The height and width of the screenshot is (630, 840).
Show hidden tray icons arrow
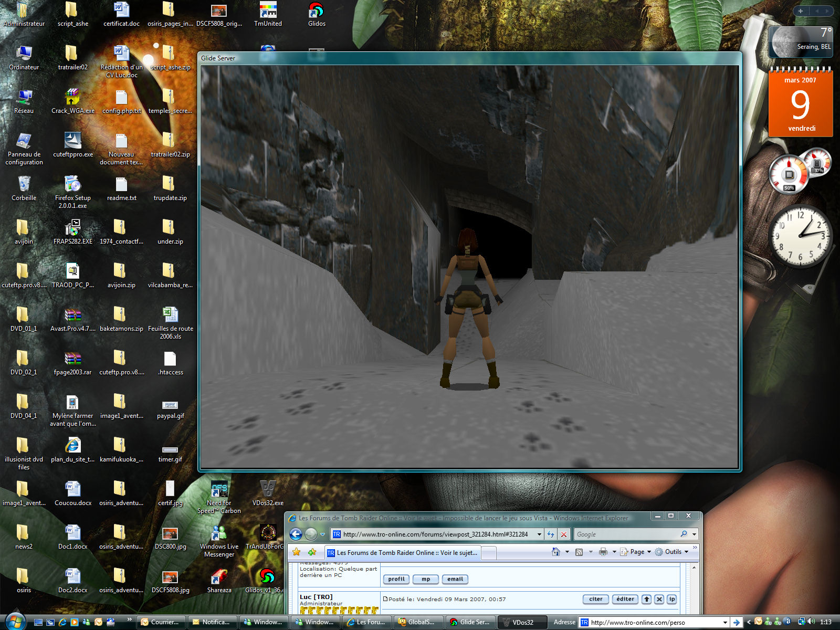pyautogui.click(x=749, y=622)
